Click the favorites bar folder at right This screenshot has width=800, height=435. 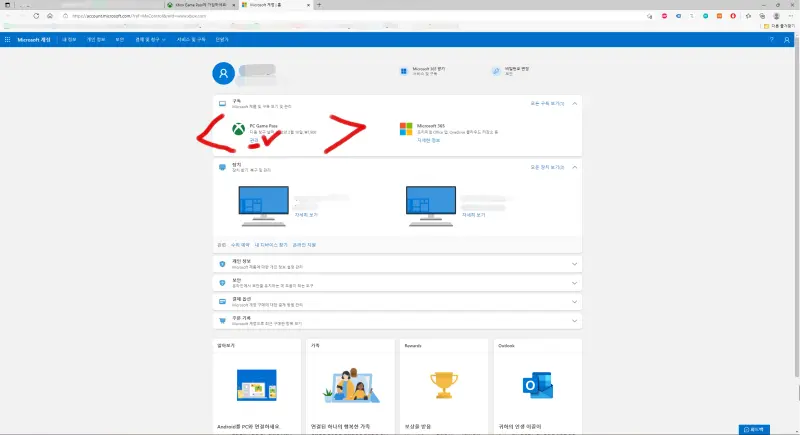[779, 26]
